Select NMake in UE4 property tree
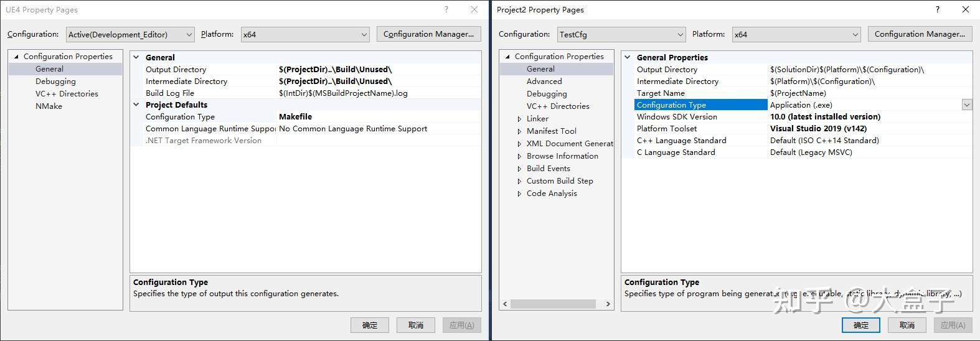The image size is (980, 341). (49, 106)
